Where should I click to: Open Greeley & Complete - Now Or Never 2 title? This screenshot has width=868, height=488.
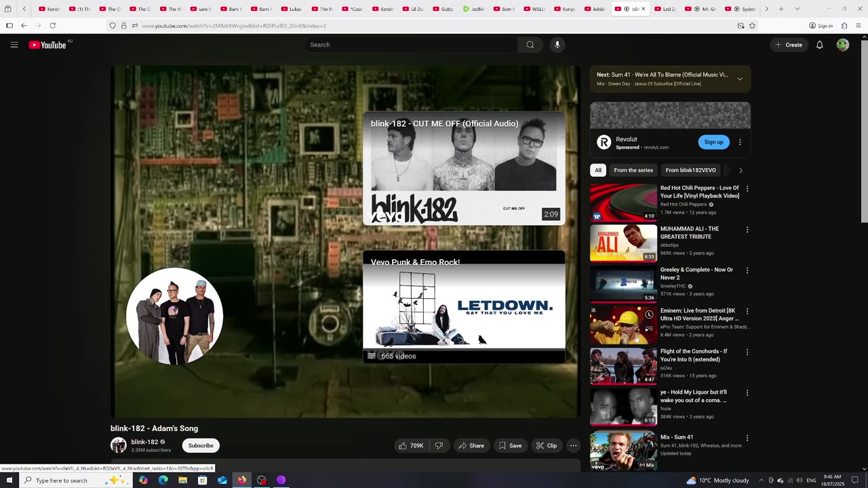pos(696,274)
